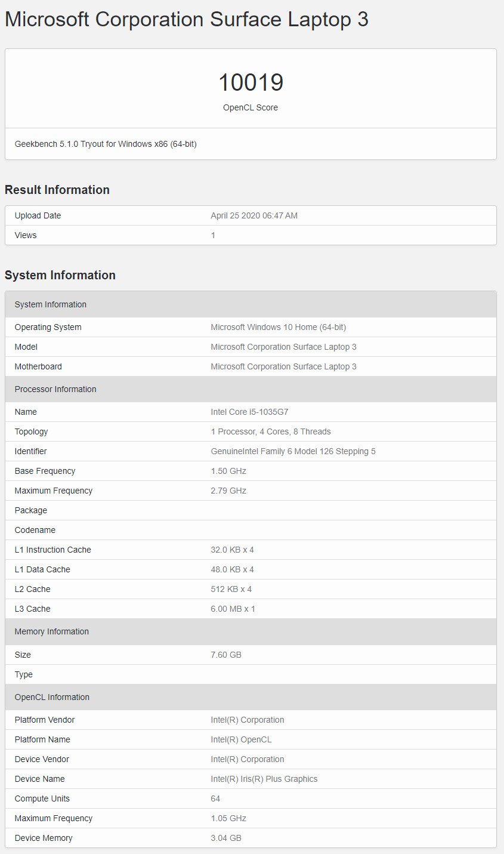Click the "Compute Units" row label
The height and width of the screenshot is (854, 504).
(x=42, y=798)
